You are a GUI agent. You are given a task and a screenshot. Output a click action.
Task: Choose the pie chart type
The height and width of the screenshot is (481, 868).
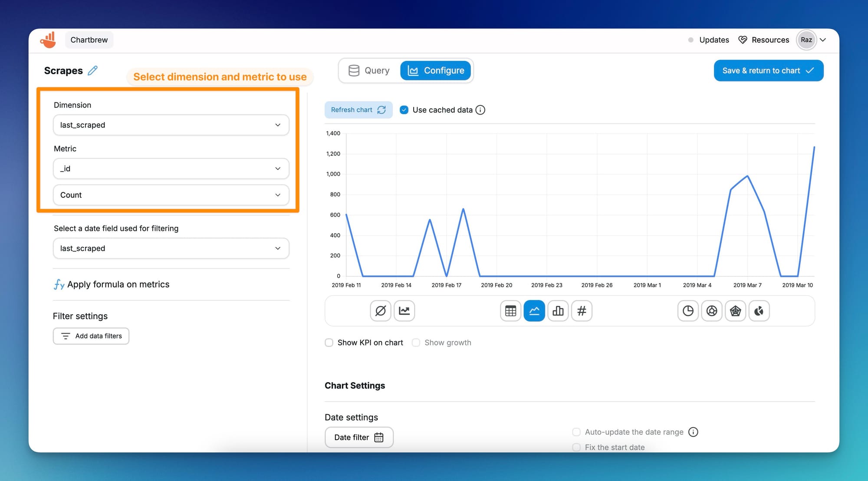click(687, 311)
